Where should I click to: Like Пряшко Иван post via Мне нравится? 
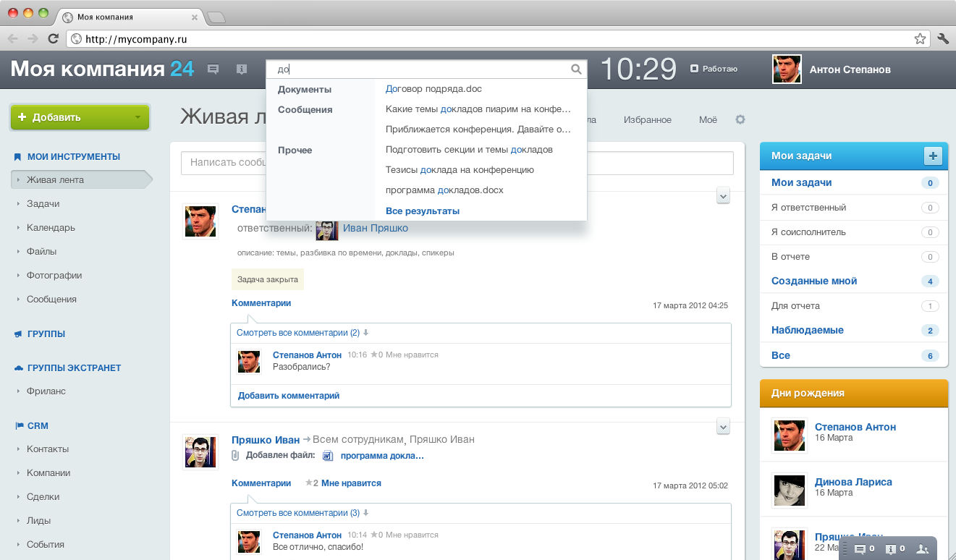(x=351, y=483)
